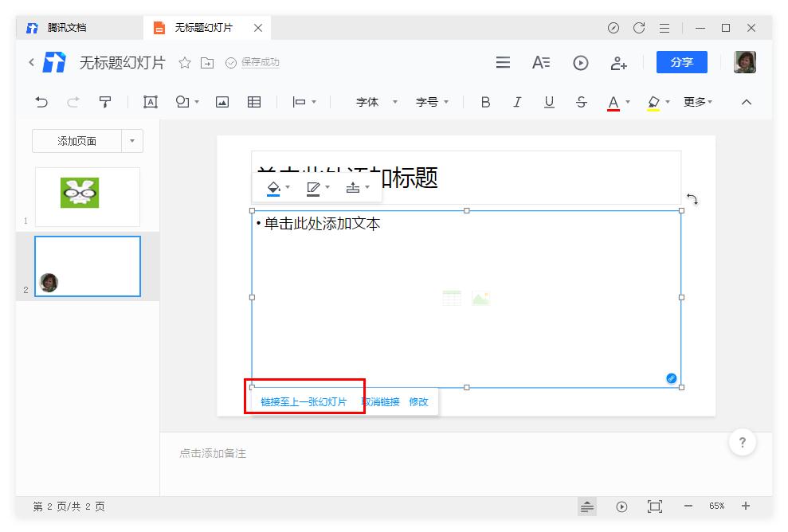
Task: Open the font color swatch
Action: point(614,102)
